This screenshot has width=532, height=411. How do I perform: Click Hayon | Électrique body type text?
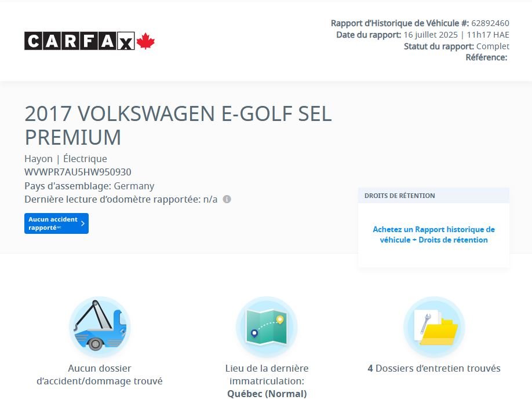coord(65,159)
